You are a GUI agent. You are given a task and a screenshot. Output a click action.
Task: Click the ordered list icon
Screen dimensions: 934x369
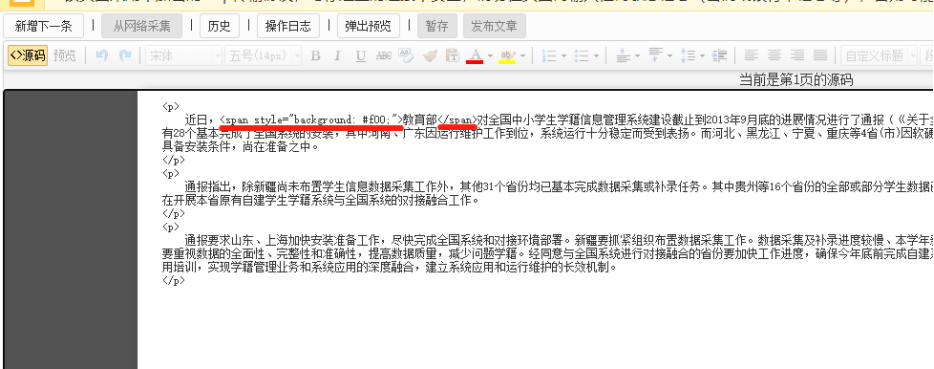coord(549,56)
